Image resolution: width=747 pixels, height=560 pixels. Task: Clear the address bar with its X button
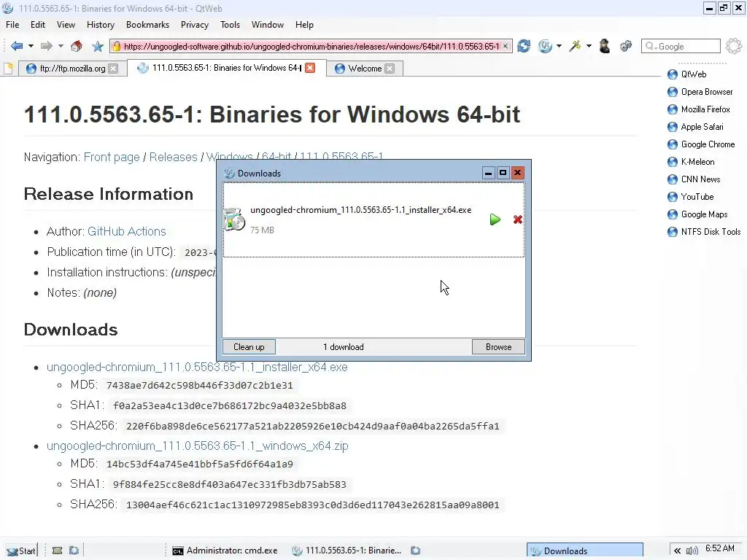coord(506,46)
